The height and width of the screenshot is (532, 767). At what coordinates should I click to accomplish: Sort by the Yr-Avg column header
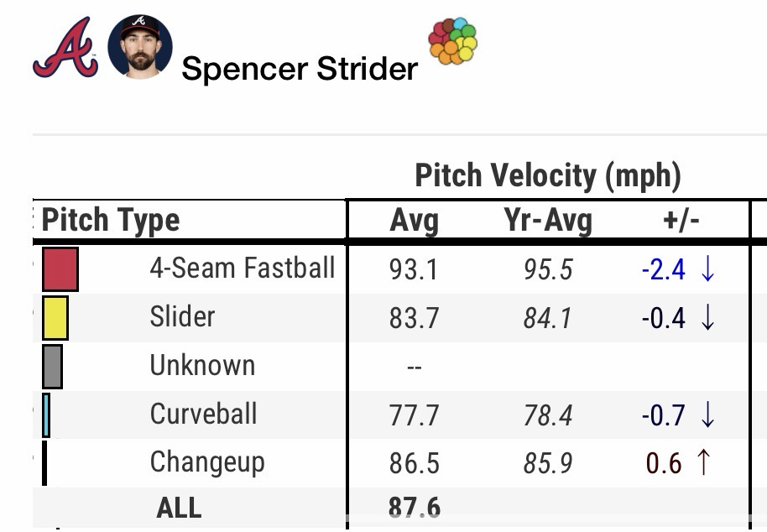point(548,221)
